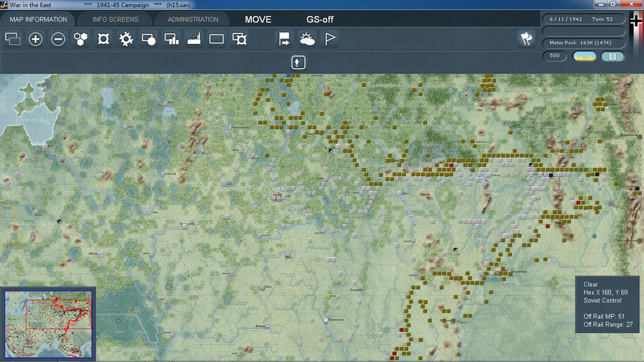Image resolution: width=644 pixels, height=362 pixels.
Task: Switch to the MAP INFORMATION tab
Action: click(x=38, y=19)
